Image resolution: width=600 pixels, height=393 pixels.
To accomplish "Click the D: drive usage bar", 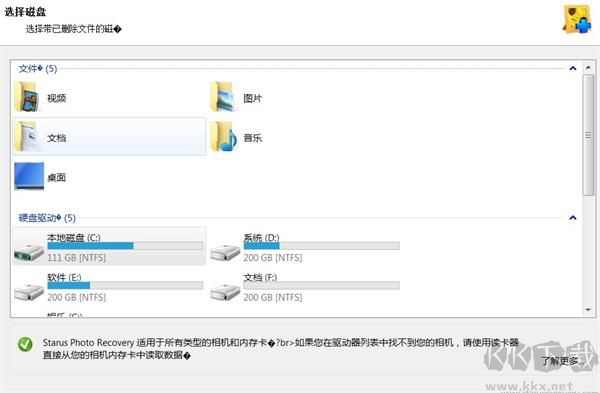I will coord(321,246).
